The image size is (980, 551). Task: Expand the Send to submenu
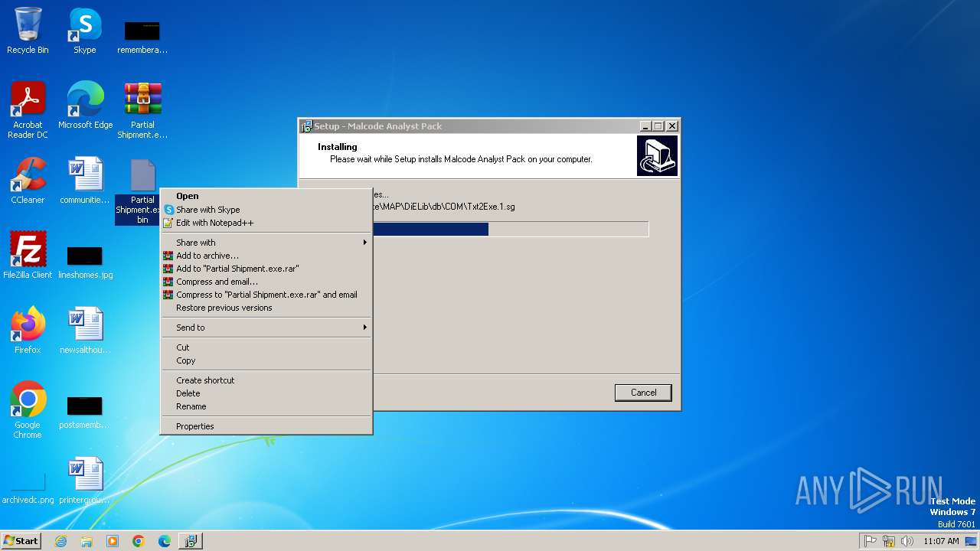pos(266,328)
